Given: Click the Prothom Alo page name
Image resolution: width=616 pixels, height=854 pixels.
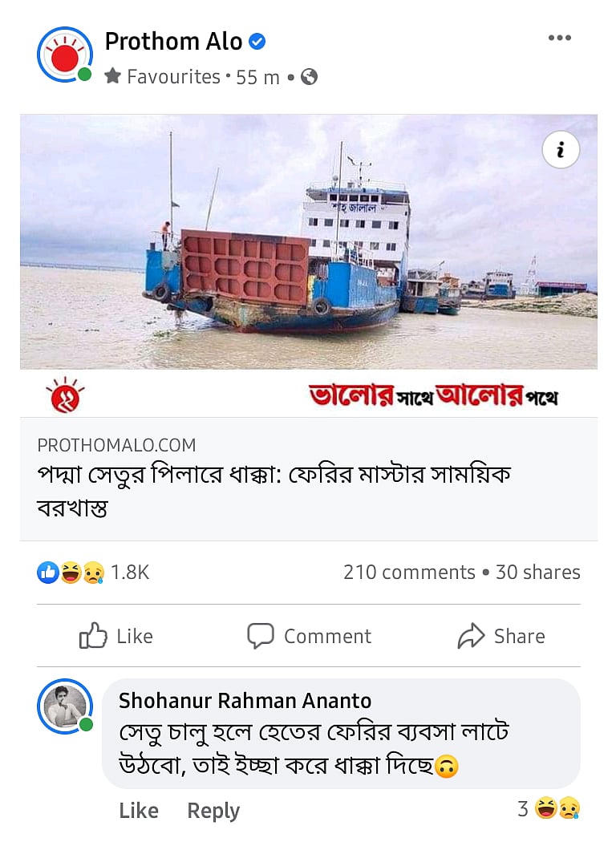Looking at the screenshot, I should (x=173, y=41).
